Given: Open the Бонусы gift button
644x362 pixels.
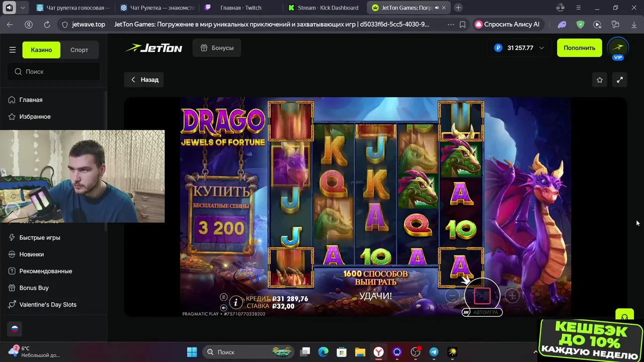Looking at the screenshot, I should click(x=217, y=48).
